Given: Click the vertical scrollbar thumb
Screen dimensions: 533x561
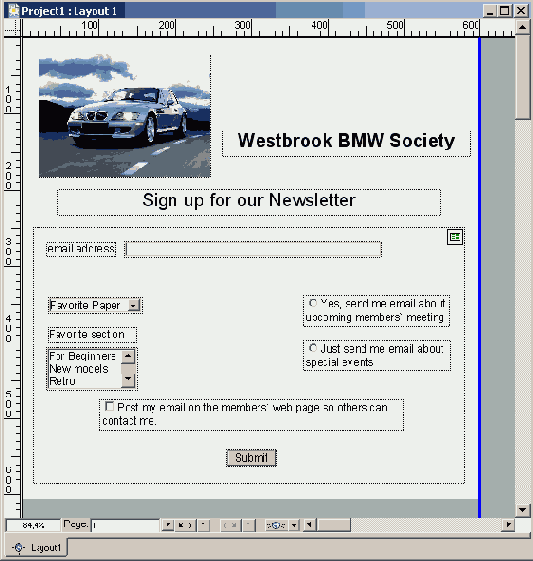Looking at the screenshot, I should pyautogui.click(x=523, y=77).
